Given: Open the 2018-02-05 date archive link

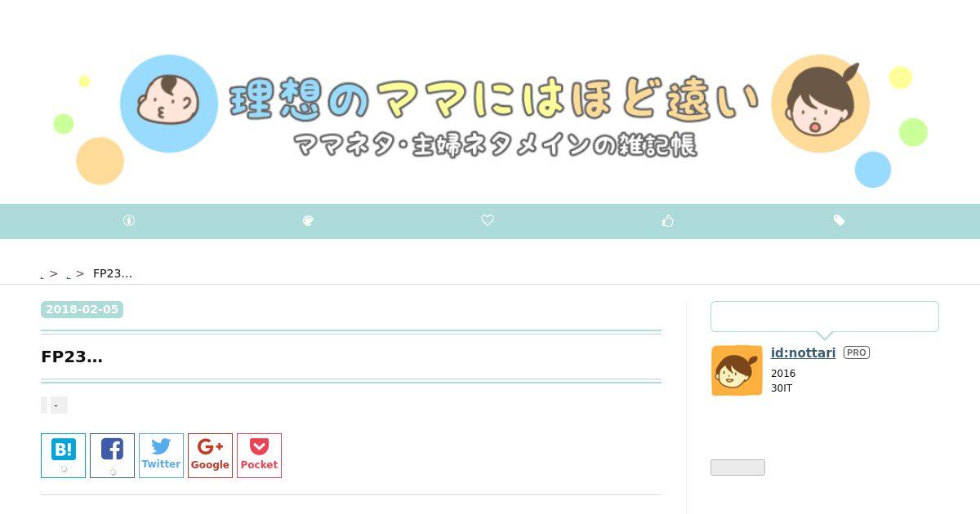Looking at the screenshot, I should point(82,309).
